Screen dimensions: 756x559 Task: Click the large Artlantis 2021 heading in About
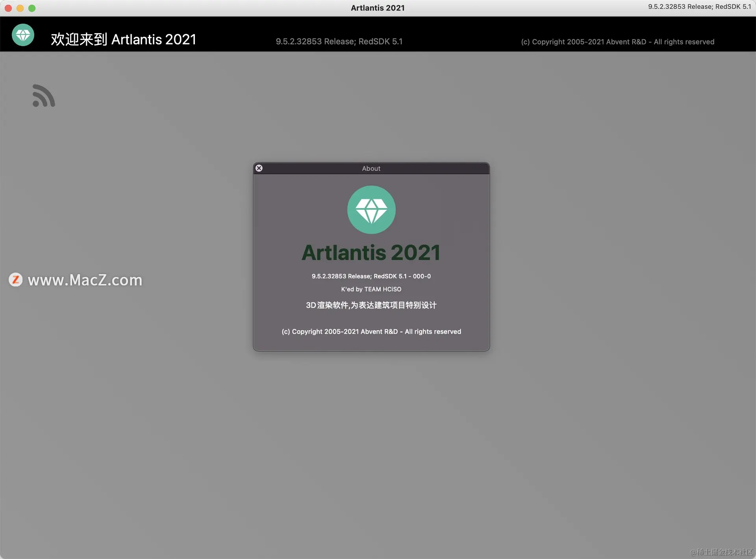coord(371,253)
